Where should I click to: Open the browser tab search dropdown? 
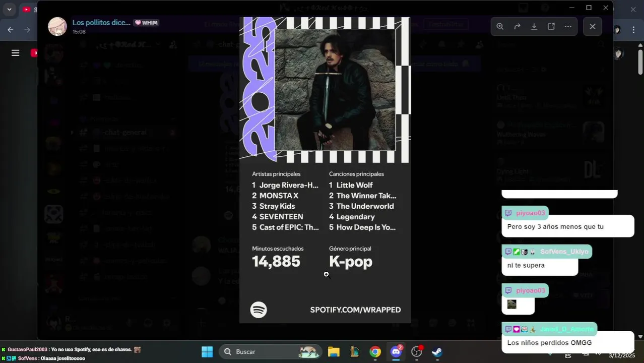[x=9, y=9]
